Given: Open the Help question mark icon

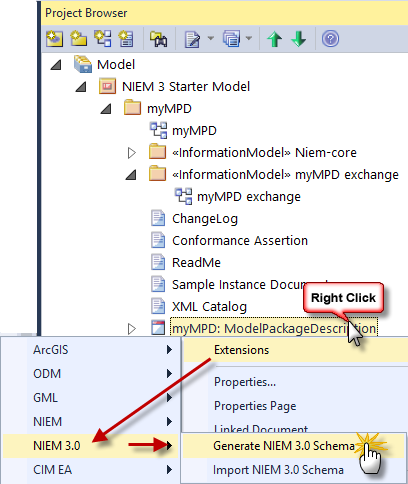Looking at the screenshot, I should 330,39.
